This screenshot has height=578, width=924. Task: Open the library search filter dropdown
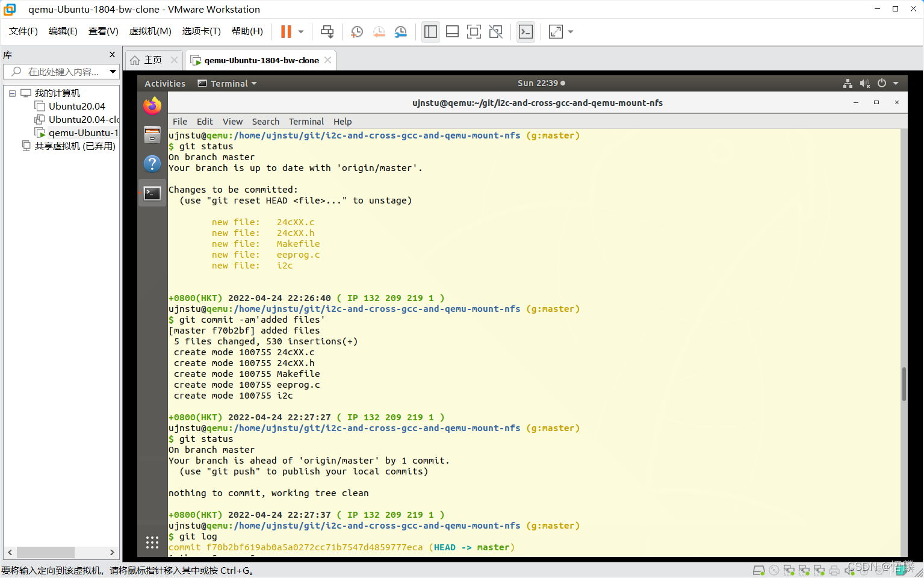[x=113, y=72]
